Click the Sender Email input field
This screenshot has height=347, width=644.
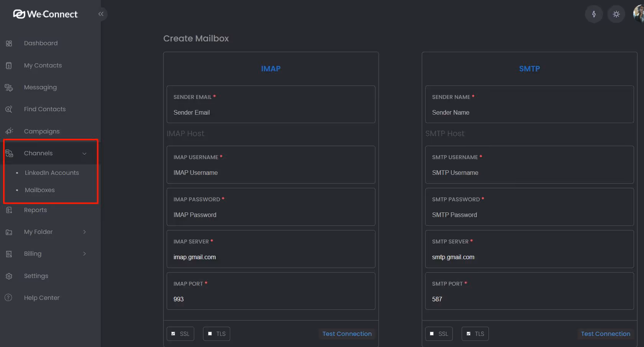click(271, 112)
